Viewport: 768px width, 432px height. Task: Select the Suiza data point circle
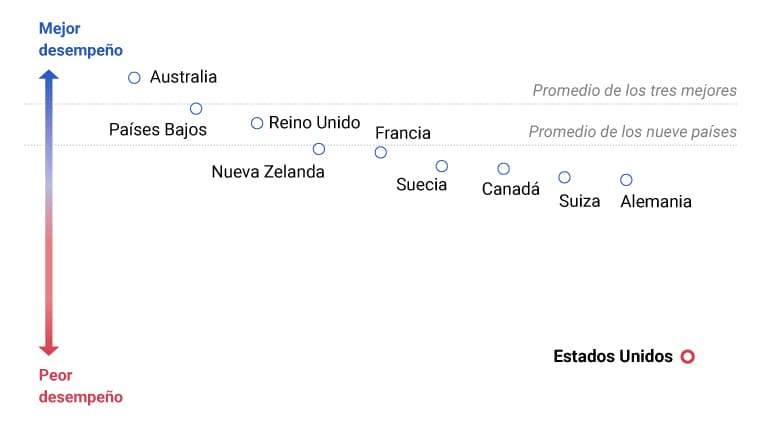pos(565,177)
